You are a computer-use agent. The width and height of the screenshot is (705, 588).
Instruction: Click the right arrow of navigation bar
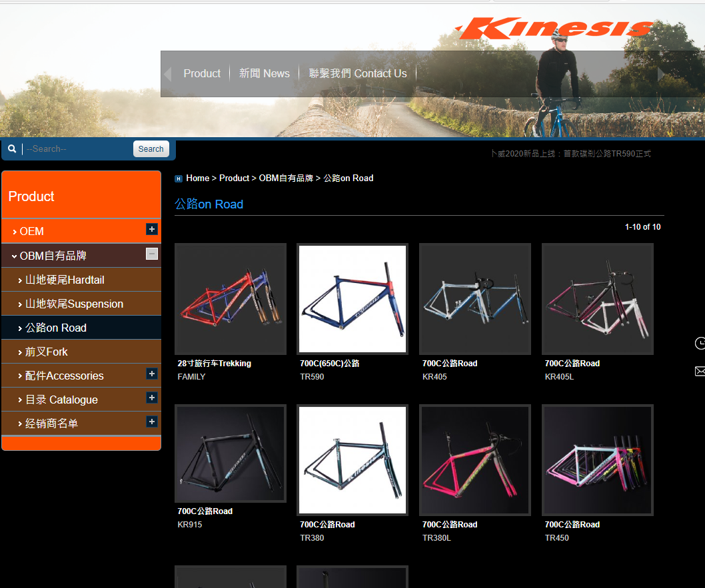[661, 74]
